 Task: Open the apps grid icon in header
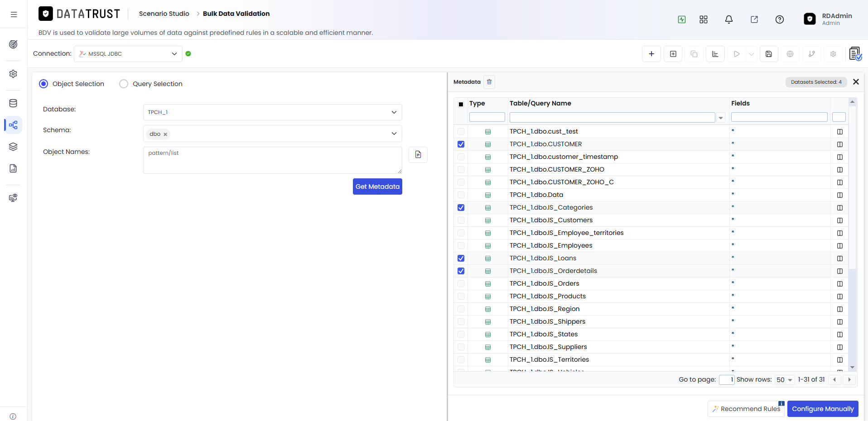point(704,19)
